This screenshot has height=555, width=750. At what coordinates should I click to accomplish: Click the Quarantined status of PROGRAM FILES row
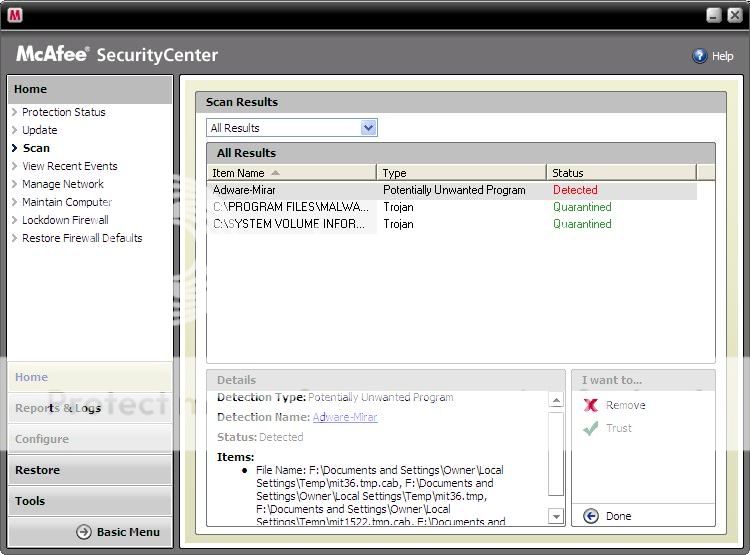pos(582,207)
